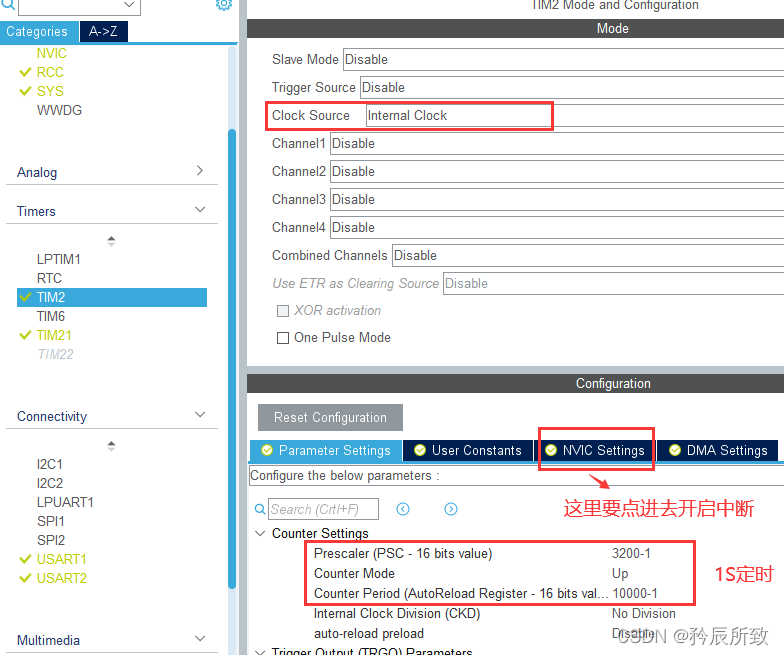
Task: Open the Channel2 dropdown
Action: pyautogui.click(x=556, y=172)
